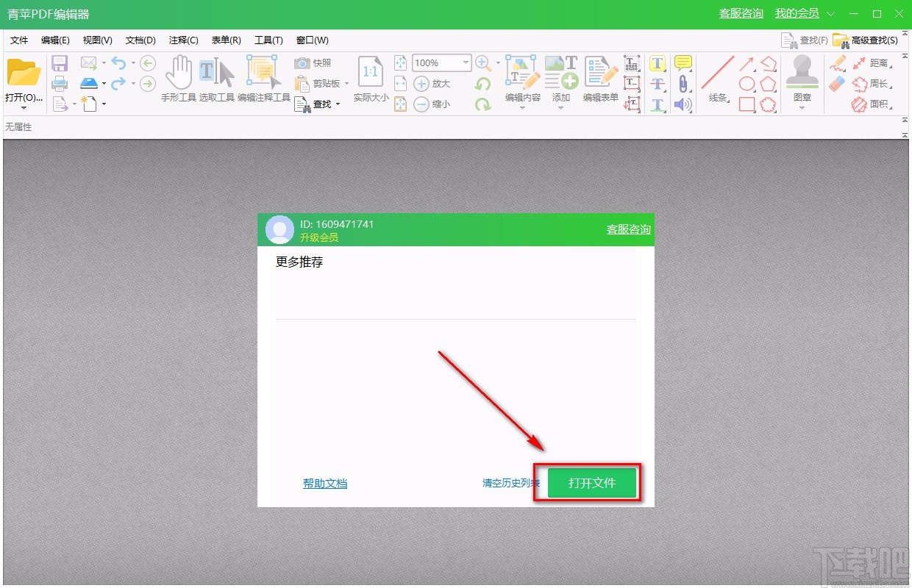Expand the 我的会员 dropdown menu
912x588 pixels.
click(x=830, y=13)
